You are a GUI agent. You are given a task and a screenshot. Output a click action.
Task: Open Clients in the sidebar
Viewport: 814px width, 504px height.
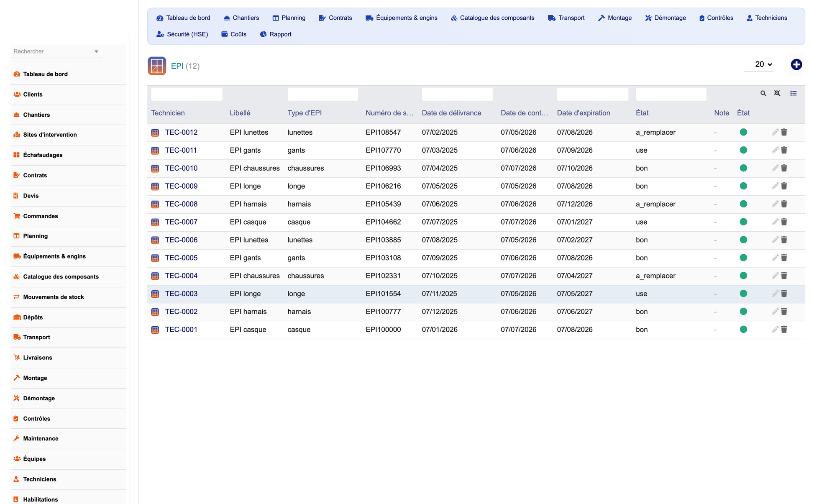click(x=68, y=95)
